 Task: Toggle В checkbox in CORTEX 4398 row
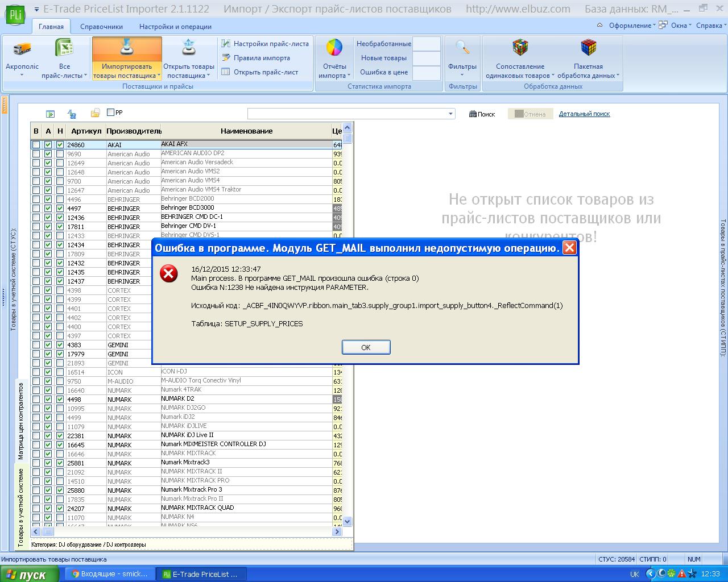36,290
